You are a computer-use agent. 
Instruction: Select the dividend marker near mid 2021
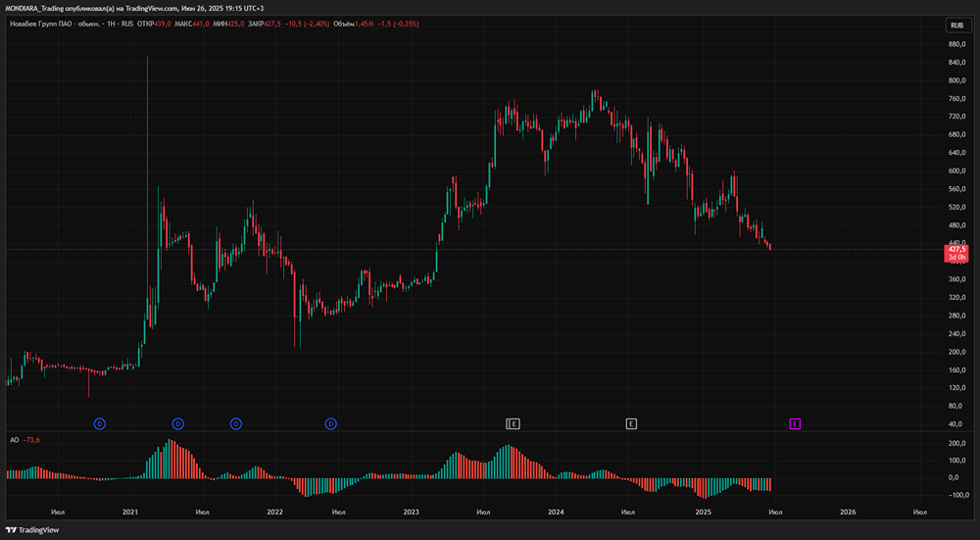click(178, 423)
